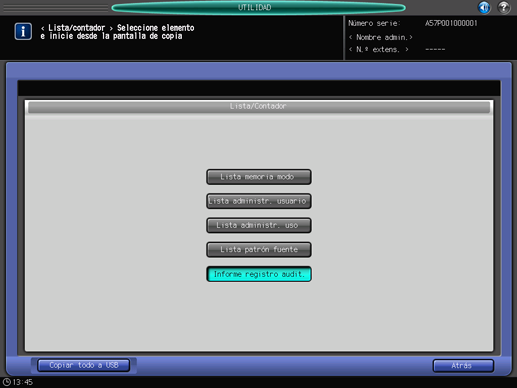Image resolution: width=517 pixels, height=388 pixels.
Task: Click the 13:45 time display
Action: pyautogui.click(x=23, y=382)
